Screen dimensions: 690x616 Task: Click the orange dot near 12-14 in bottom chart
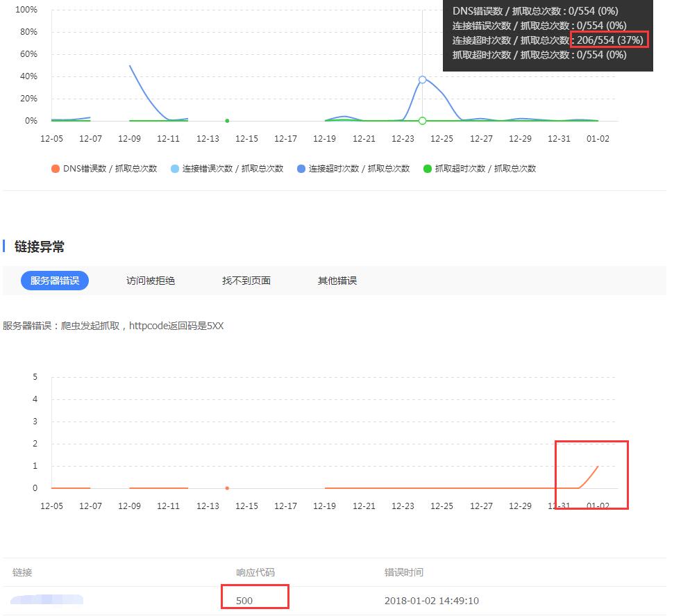click(227, 488)
